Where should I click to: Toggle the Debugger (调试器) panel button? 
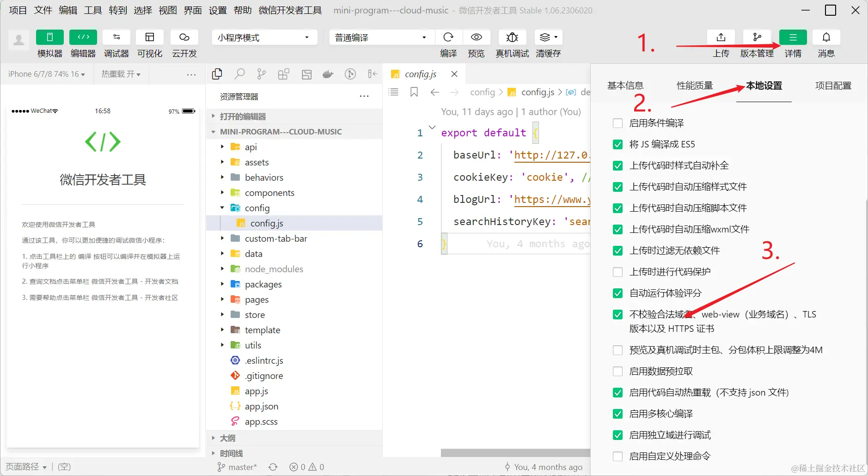pos(116,37)
